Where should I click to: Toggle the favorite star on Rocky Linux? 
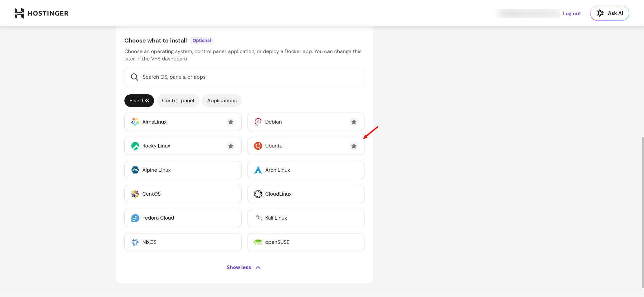(x=231, y=146)
